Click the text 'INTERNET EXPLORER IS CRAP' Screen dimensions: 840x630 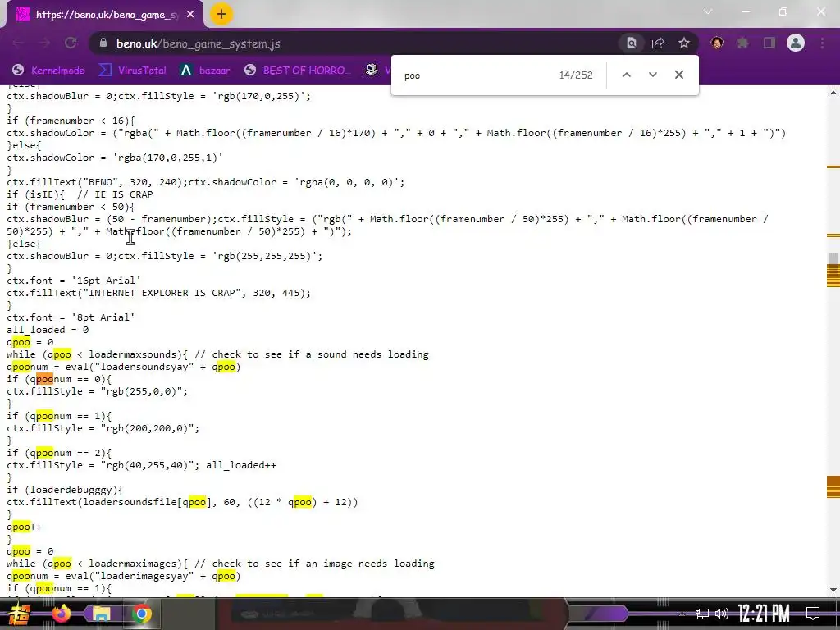(x=162, y=293)
